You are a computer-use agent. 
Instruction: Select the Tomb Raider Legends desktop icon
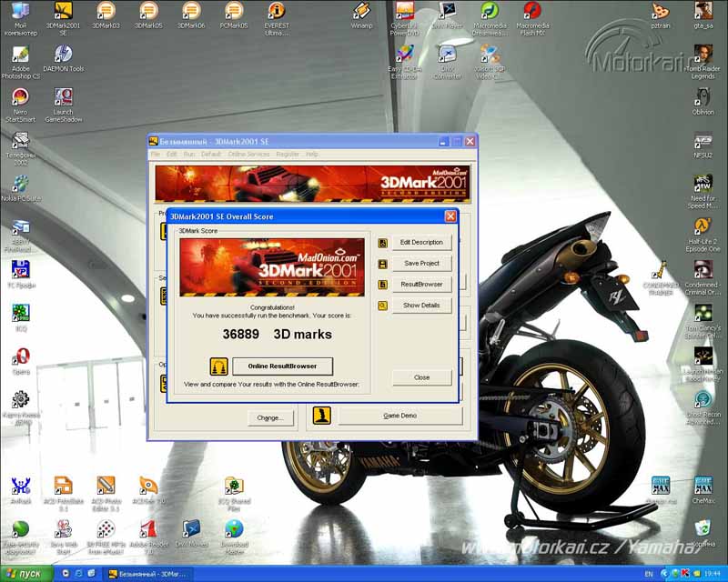click(x=703, y=62)
